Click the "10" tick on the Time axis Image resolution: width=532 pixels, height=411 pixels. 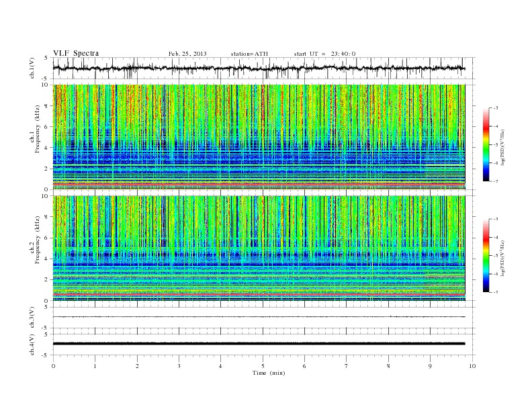pyautogui.click(x=472, y=366)
